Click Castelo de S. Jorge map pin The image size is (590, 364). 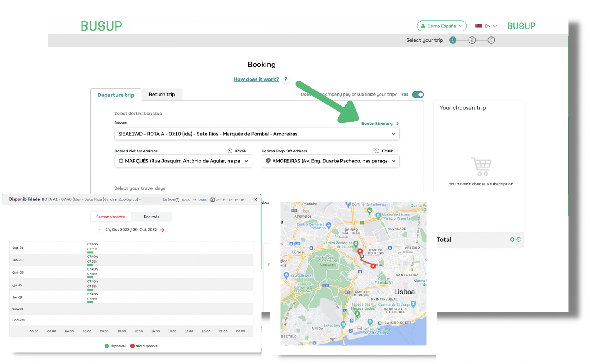[x=414, y=304]
